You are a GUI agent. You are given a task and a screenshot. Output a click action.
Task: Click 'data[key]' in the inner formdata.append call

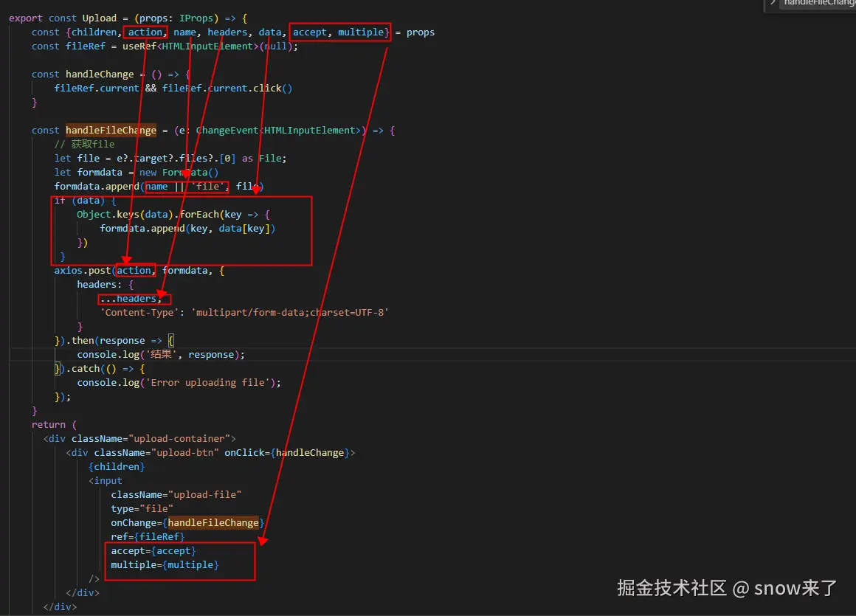pos(244,229)
